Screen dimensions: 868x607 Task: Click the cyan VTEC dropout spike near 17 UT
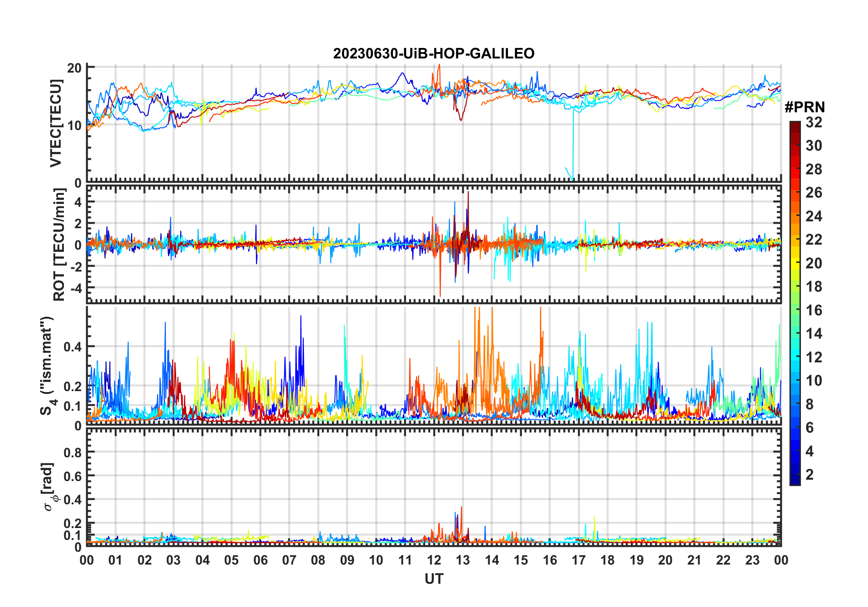[573, 146]
